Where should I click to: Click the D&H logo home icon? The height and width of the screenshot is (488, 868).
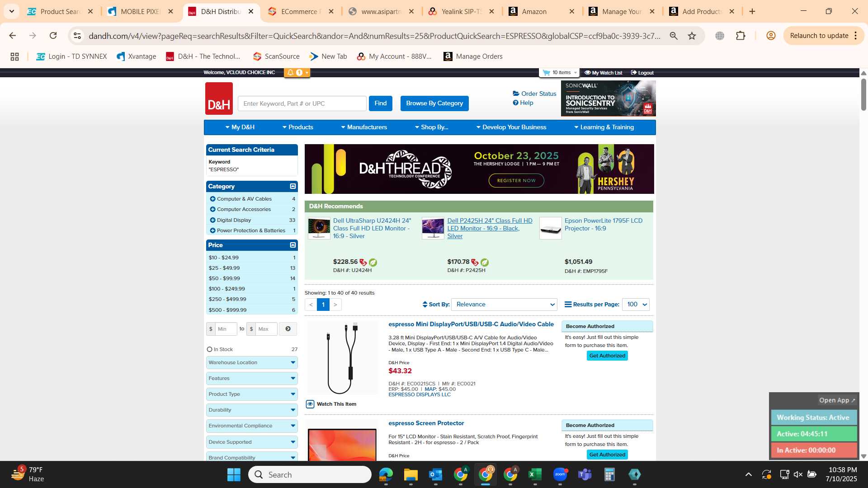[219, 98]
